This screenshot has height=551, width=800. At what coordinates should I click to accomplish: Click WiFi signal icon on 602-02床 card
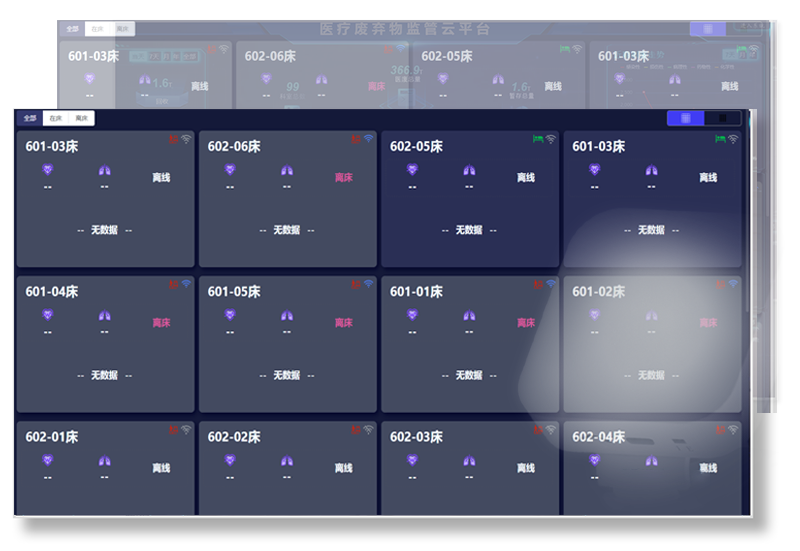(x=368, y=430)
